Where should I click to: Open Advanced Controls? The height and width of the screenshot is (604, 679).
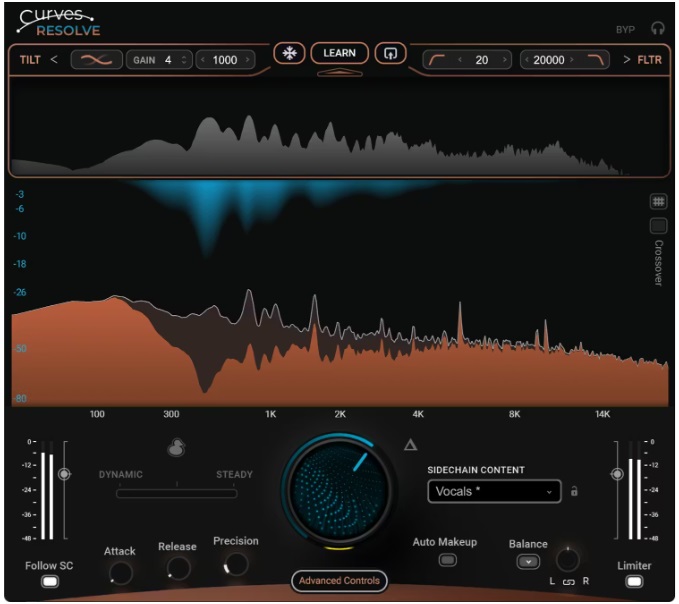pos(339,581)
